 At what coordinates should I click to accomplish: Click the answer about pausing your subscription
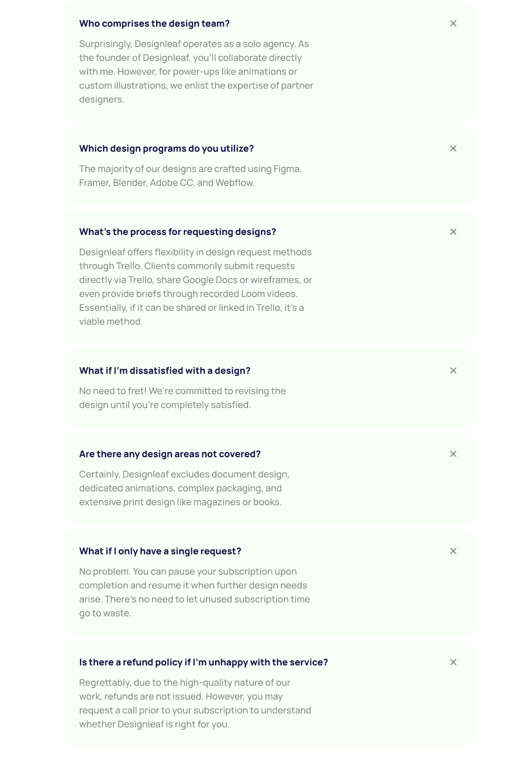(194, 592)
